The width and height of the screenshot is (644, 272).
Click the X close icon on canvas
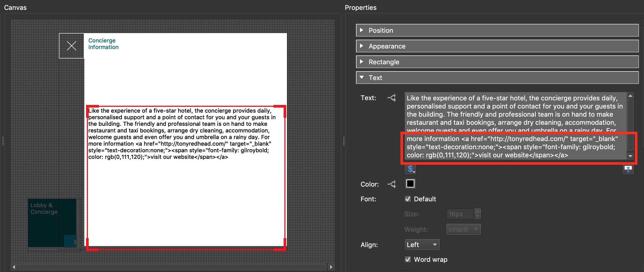pos(71,46)
